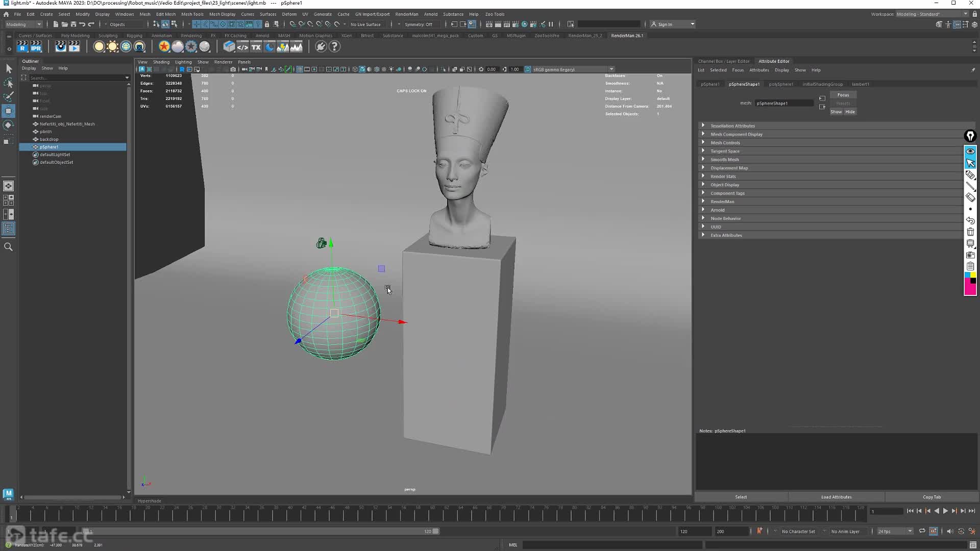Click the script code brackets shelf icon
The width and height of the screenshot is (980, 551).
pos(243,47)
